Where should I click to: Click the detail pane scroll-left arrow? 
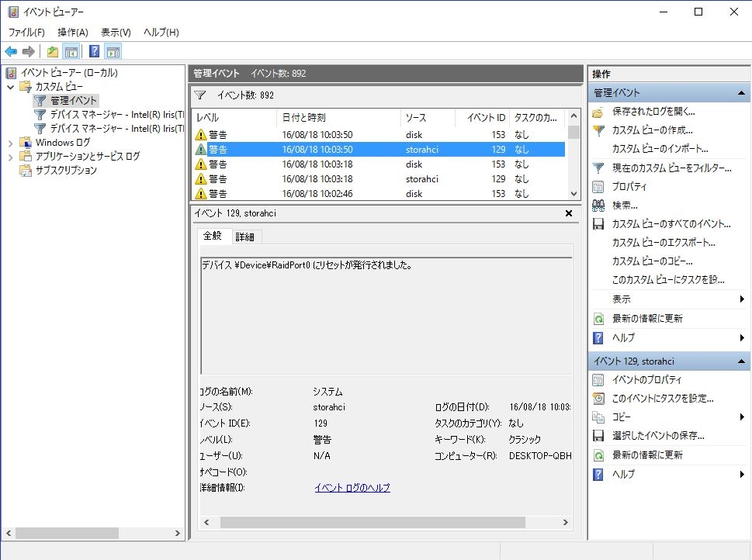[206, 523]
